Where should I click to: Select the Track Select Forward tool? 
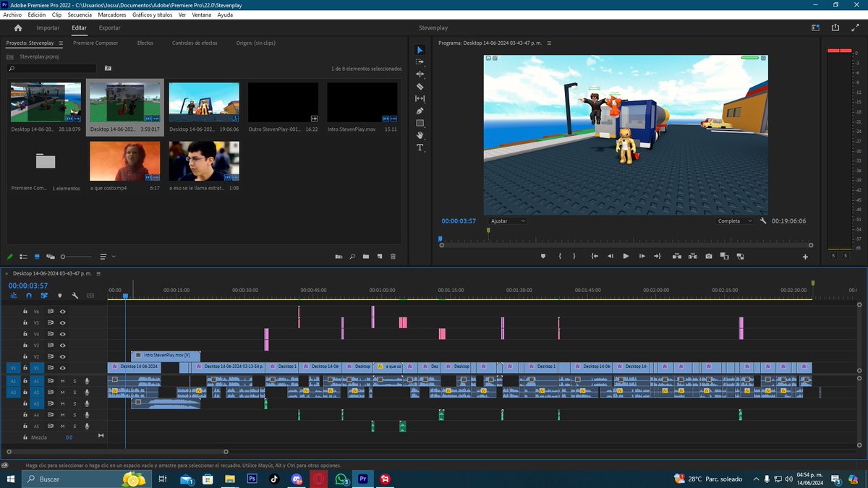point(420,62)
